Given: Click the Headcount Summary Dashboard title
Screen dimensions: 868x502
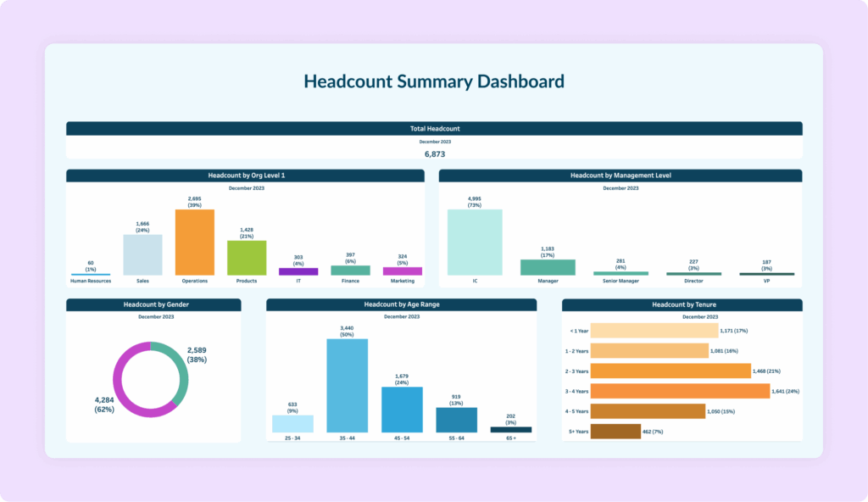Looking at the screenshot, I should point(433,82).
